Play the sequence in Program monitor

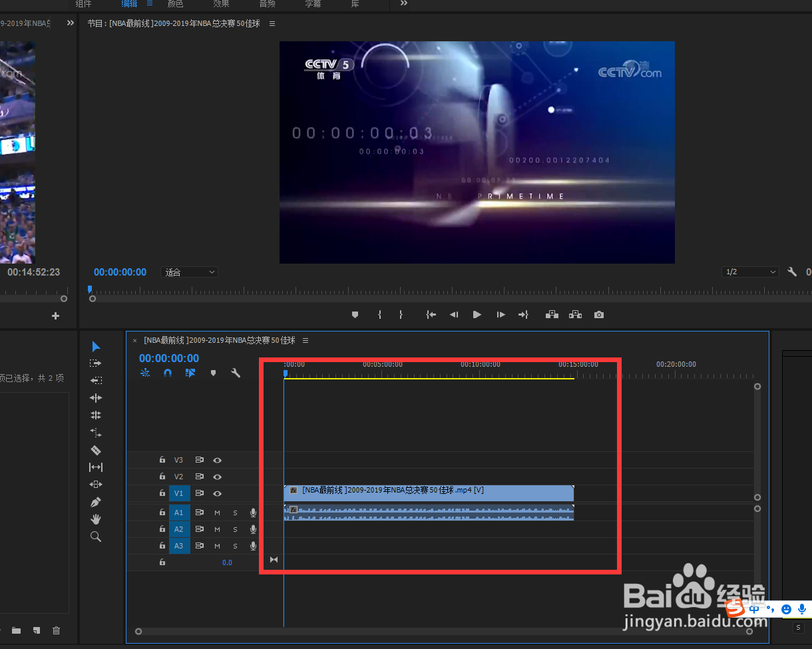477,315
